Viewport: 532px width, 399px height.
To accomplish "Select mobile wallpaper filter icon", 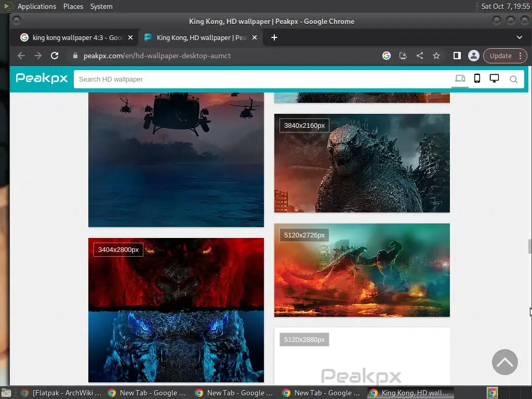I will (x=477, y=78).
